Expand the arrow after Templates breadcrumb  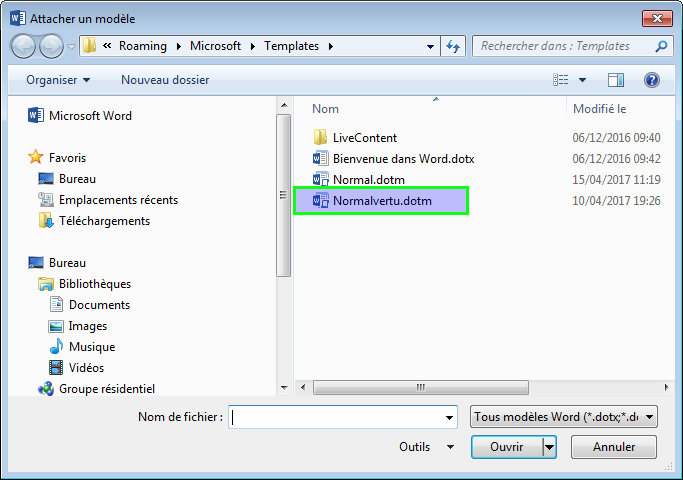tap(331, 46)
